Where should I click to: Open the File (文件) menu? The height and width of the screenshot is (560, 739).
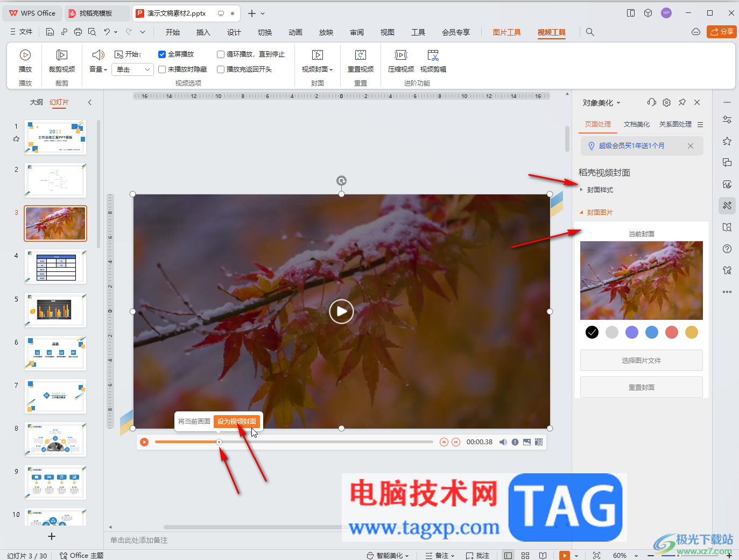click(22, 32)
